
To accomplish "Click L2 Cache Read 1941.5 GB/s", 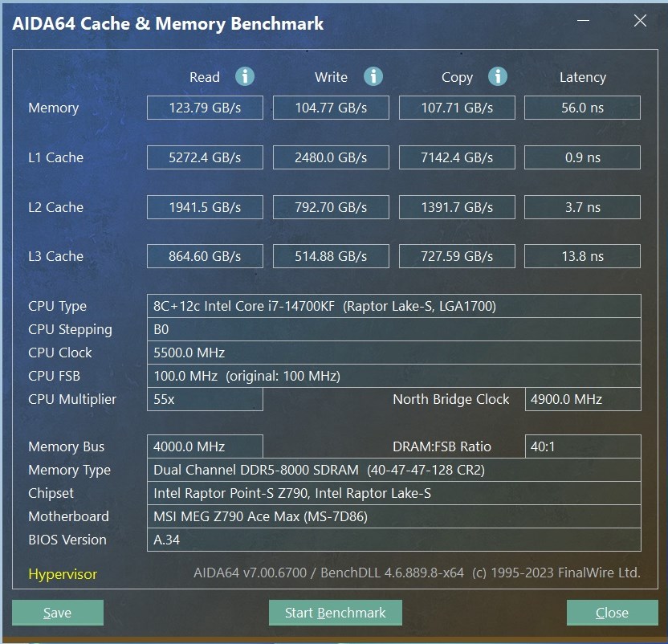I will click(x=205, y=207).
